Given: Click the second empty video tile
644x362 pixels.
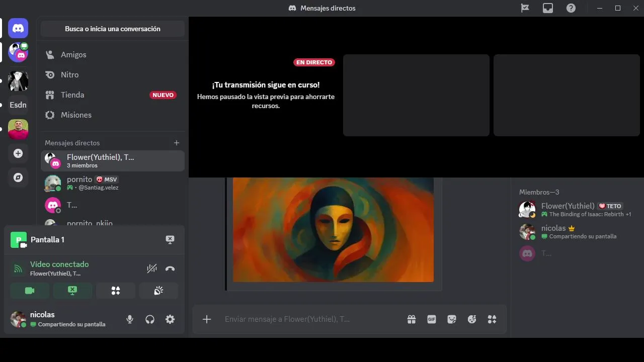Looking at the screenshot, I should (x=567, y=95).
